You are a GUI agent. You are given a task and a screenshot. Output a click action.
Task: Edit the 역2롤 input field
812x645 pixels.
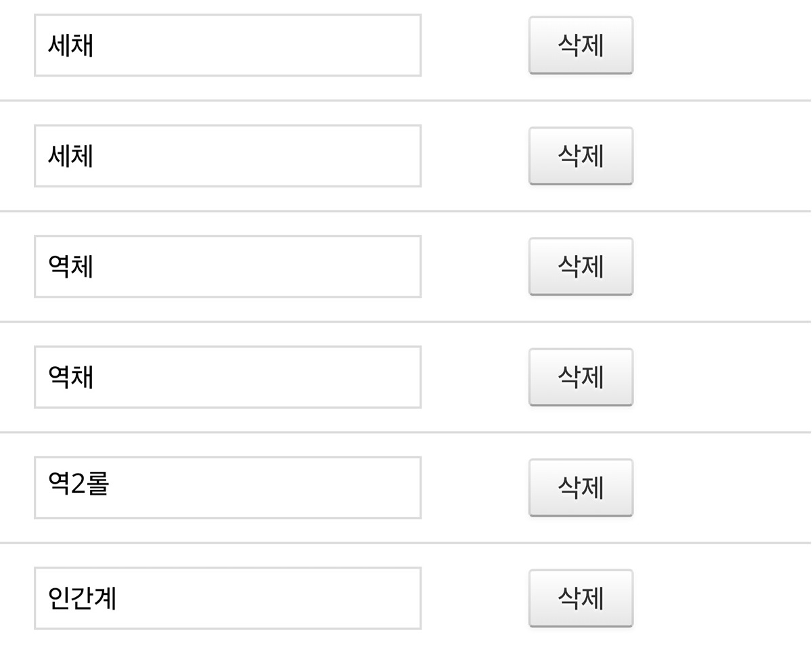(x=227, y=487)
